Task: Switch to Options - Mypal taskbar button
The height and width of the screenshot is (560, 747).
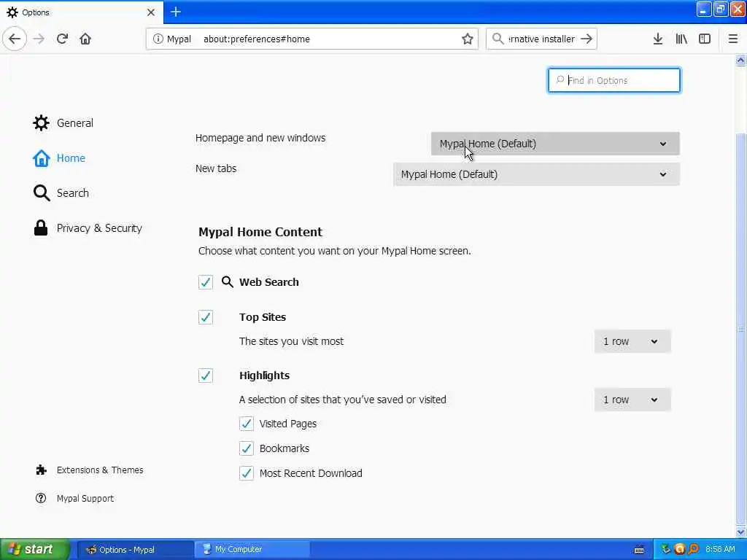Action: click(135, 550)
